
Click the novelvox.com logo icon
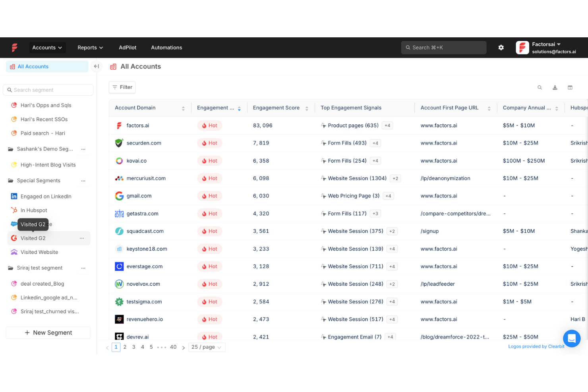tap(119, 284)
